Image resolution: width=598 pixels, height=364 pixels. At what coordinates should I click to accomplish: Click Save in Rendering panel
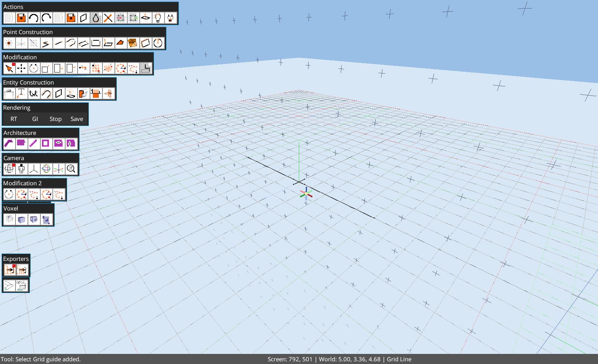[77, 119]
